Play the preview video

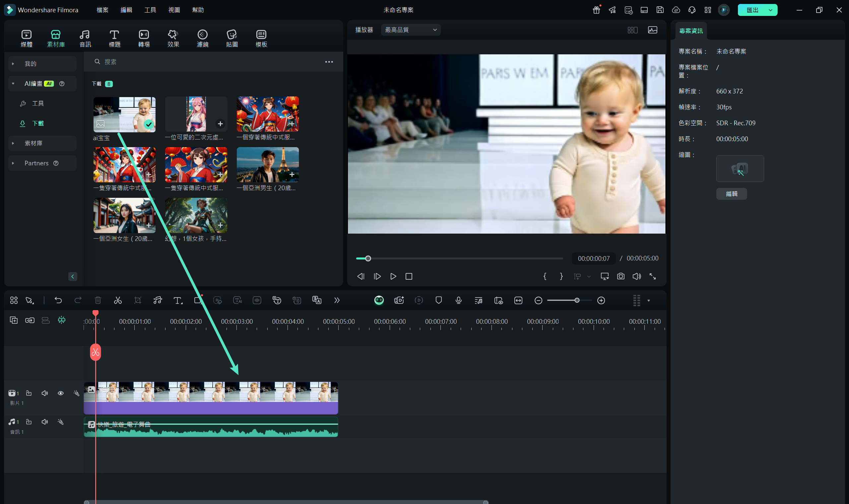393,276
